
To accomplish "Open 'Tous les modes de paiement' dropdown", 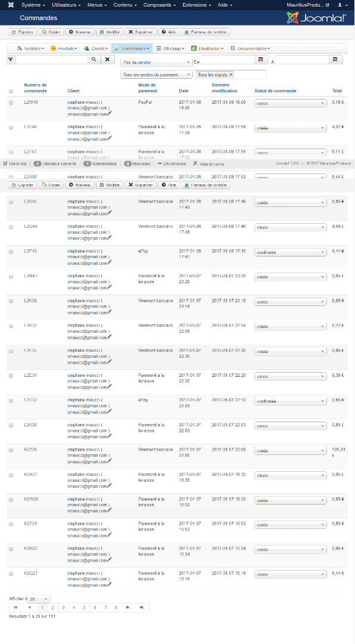I will (157, 75).
